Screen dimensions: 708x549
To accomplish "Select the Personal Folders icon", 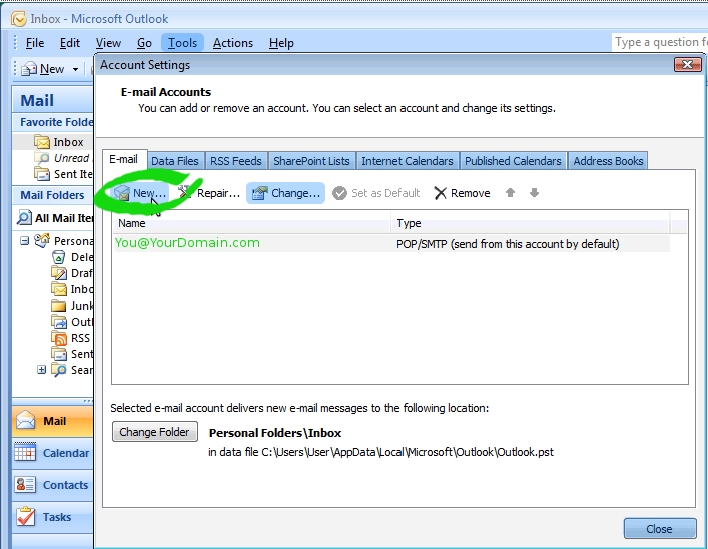I will click(42, 240).
